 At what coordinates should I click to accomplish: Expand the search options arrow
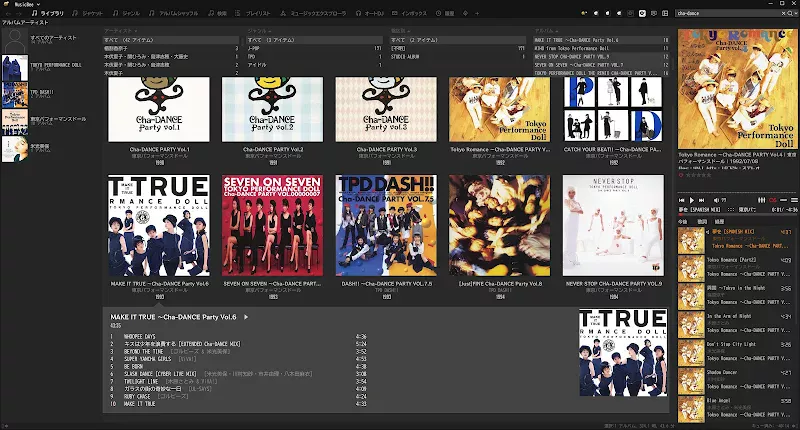[796, 13]
